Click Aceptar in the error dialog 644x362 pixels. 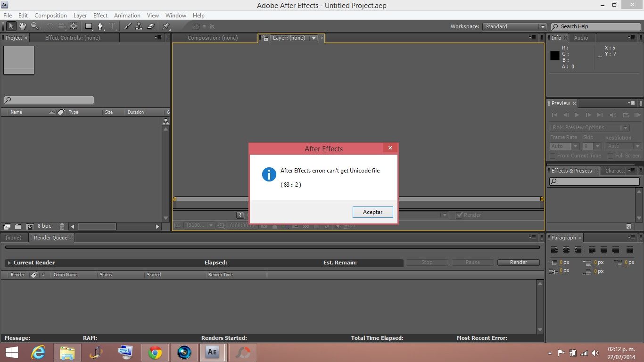[372, 212]
